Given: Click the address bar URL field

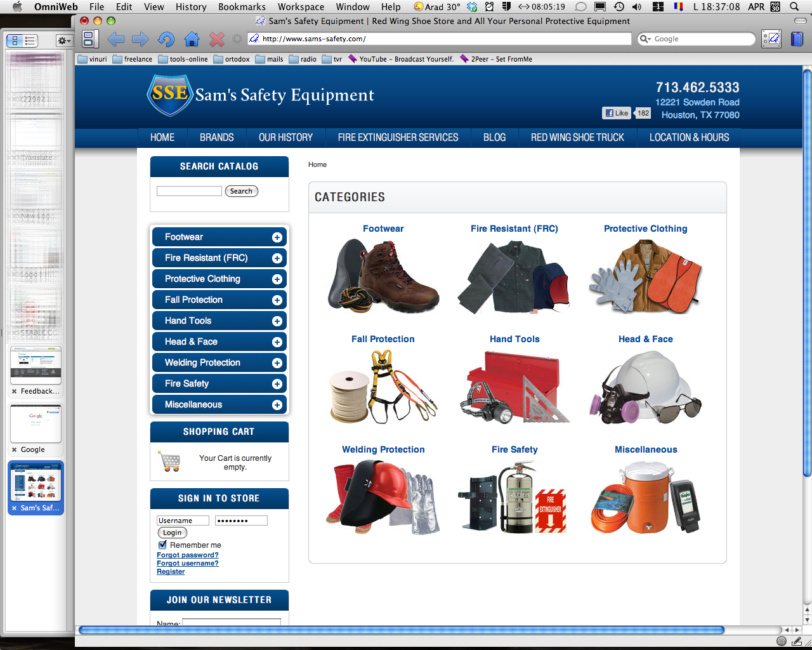Looking at the screenshot, I should (x=440, y=39).
